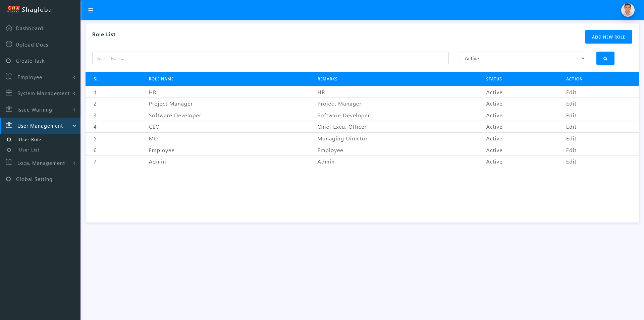
Task: Select the User Role submenu item
Action: pos(30,140)
